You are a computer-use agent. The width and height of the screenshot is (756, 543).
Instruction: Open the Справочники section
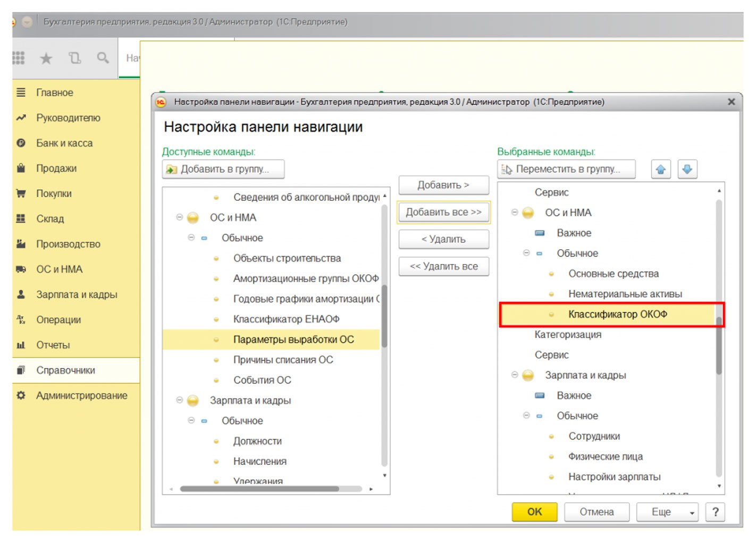(x=76, y=370)
